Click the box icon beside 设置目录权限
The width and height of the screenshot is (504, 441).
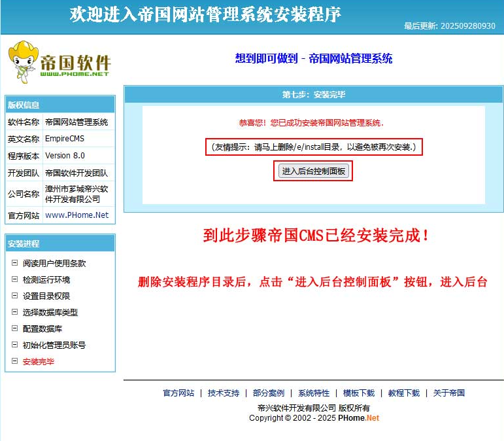(x=15, y=296)
